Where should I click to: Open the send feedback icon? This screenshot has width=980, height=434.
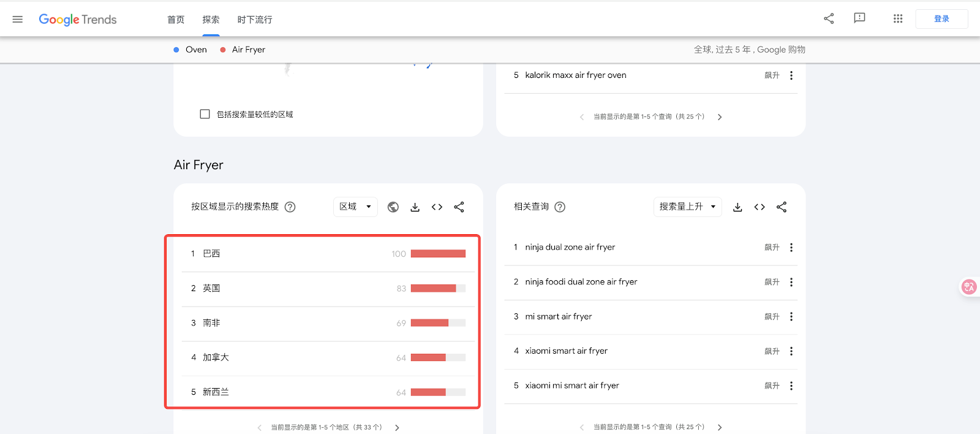859,18
